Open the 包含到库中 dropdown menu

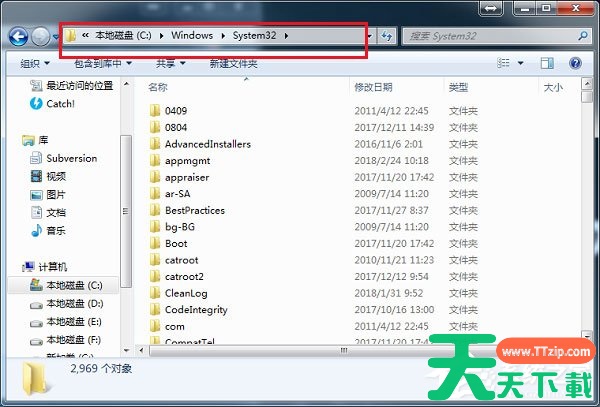(103, 63)
